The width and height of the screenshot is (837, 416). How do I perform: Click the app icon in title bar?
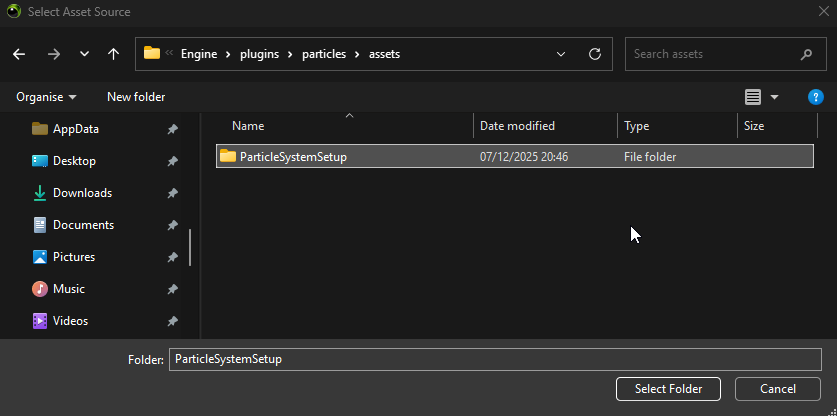[x=14, y=11]
